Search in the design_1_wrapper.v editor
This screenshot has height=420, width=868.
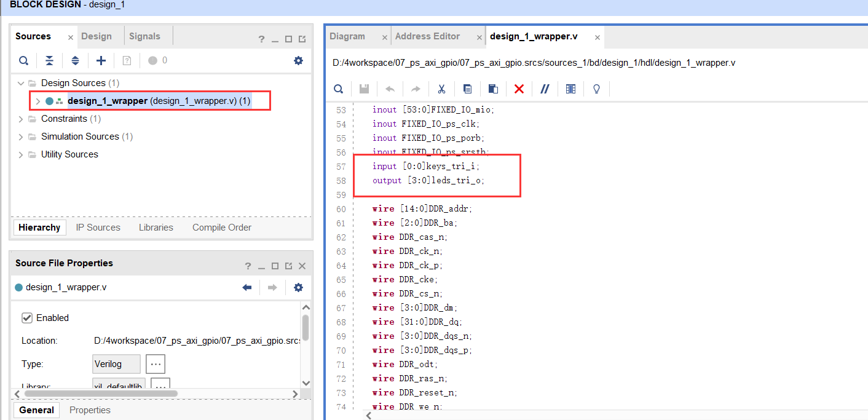[338, 89]
